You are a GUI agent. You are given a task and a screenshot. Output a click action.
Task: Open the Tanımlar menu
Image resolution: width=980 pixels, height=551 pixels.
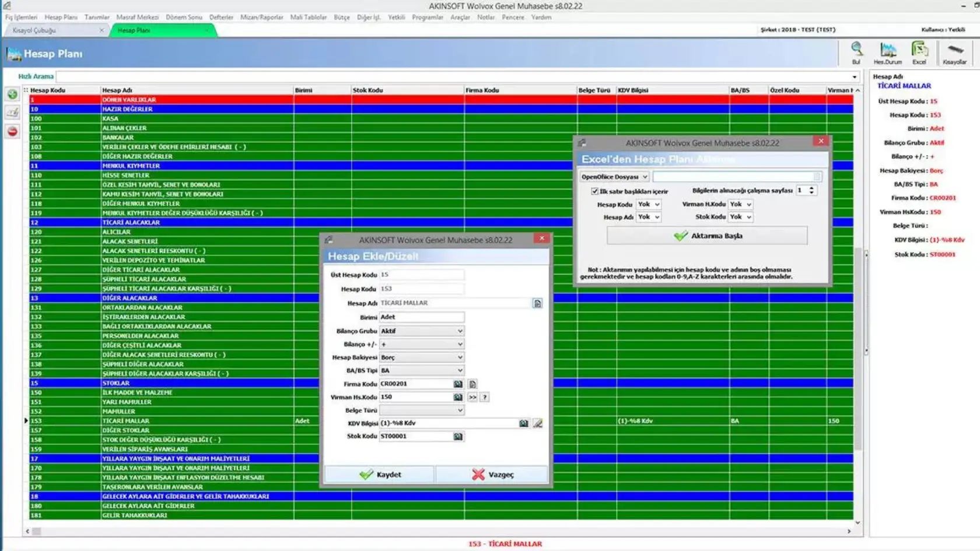[x=97, y=17]
